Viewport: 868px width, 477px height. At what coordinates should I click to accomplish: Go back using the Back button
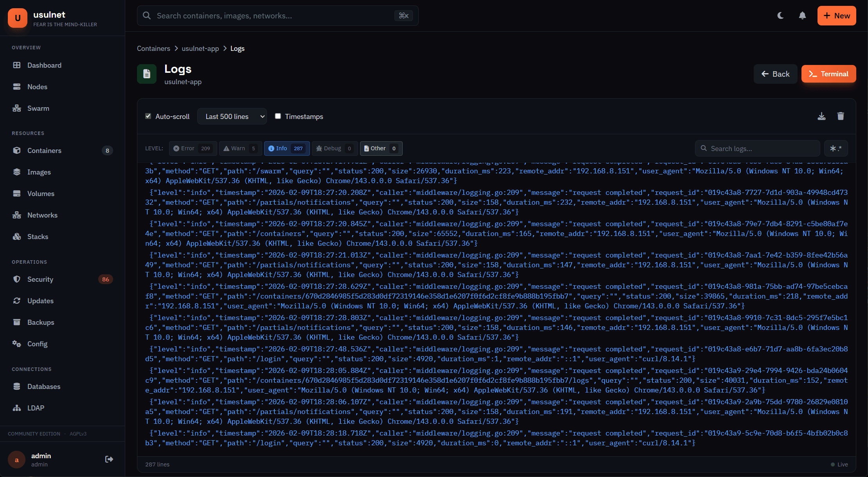coord(775,74)
